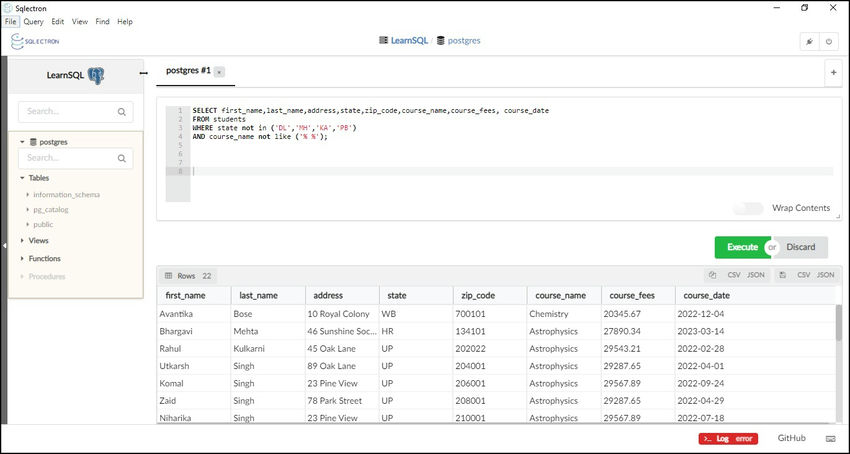Save results to a CSV file
850x454 pixels.
(x=803, y=275)
